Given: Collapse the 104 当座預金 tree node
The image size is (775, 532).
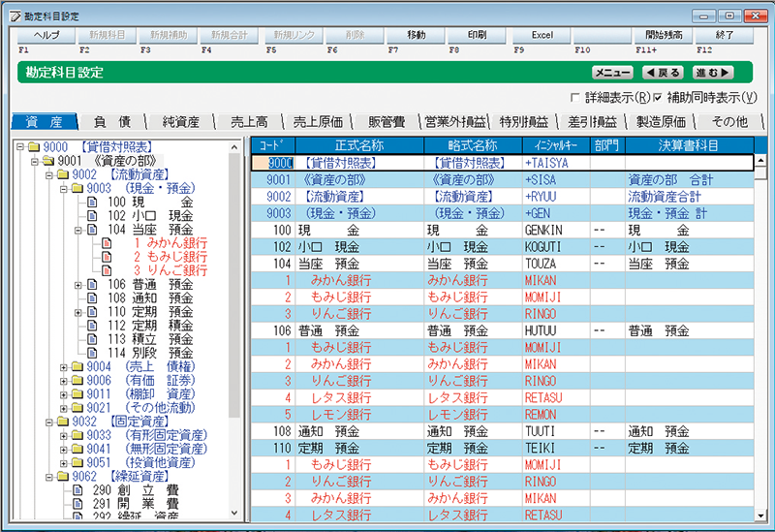Looking at the screenshot, I should (x=78, y=230).
